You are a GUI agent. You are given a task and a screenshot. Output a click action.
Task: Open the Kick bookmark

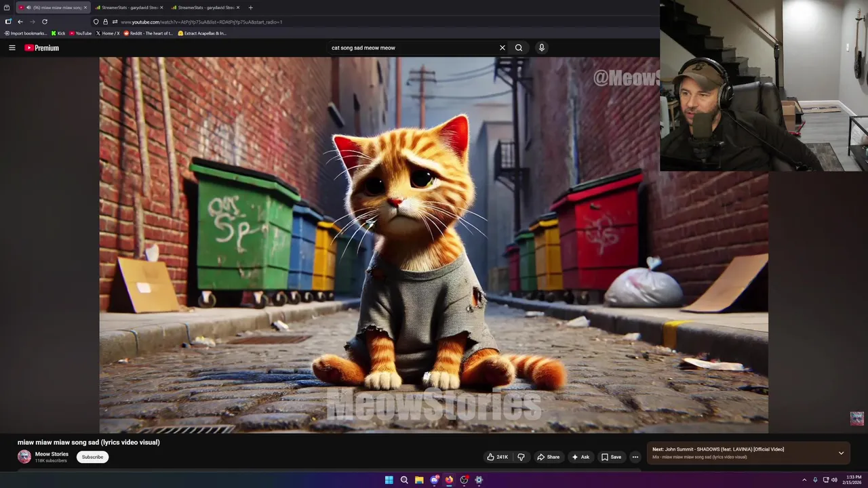[x=58, y=33]
